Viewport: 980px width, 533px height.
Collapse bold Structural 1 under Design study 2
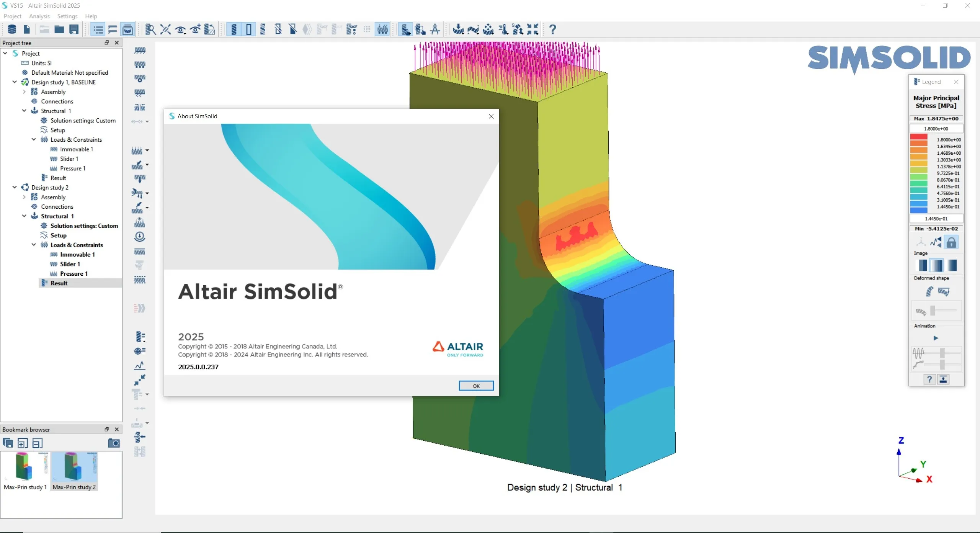[x=24, y=216]
